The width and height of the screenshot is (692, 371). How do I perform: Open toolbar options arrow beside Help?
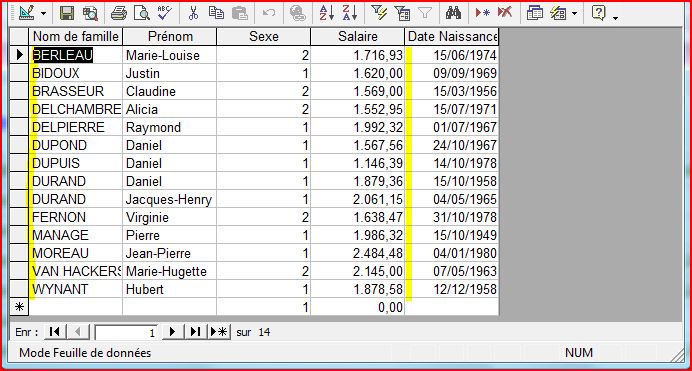point(615,18)
